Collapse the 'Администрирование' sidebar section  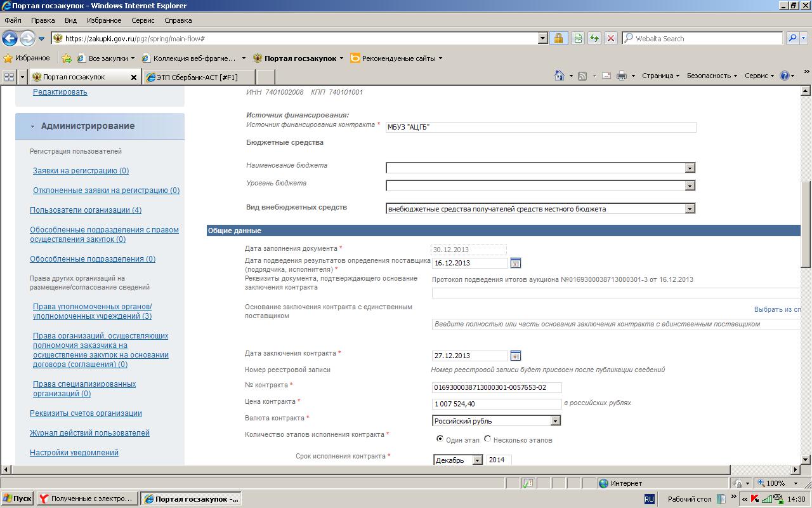(x=32, y=126)
